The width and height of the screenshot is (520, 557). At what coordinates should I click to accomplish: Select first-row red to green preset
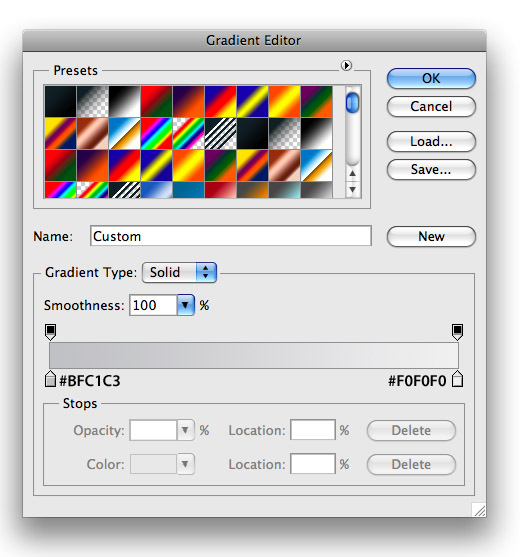pos(156,102)
